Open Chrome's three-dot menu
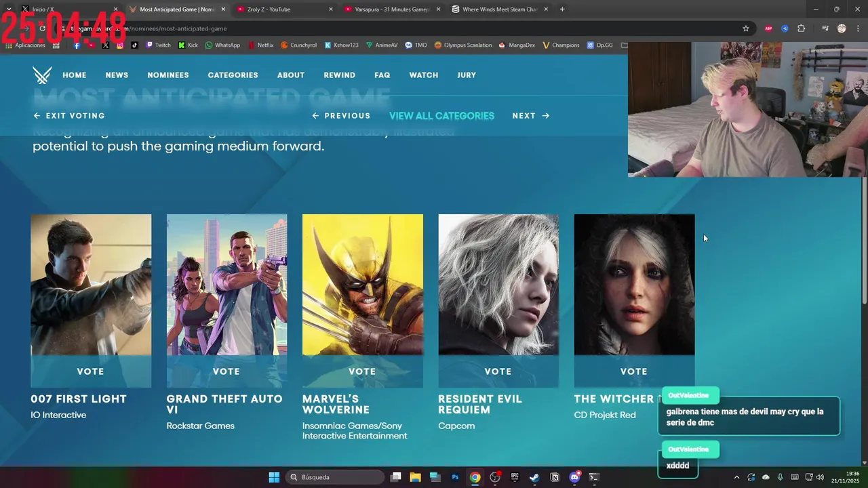This screenshot has height=488, width=868. coord(858,28)
